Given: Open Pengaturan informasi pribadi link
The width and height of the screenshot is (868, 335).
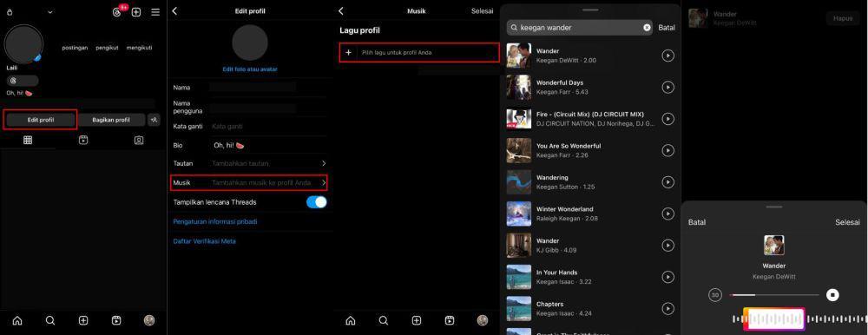Looking at the screenshot, I should pyautogui.click(x=215, y=221).
